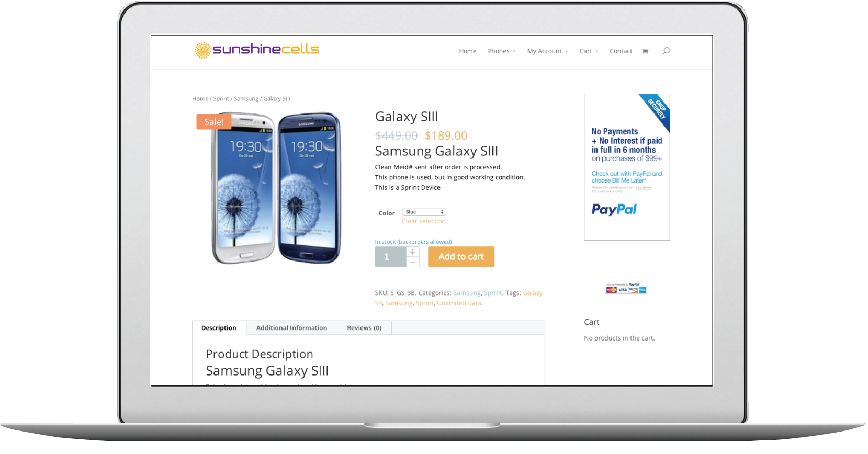868x454 pixels.
Task: Switch to the Additional Information tab
Action: [291, 328]
